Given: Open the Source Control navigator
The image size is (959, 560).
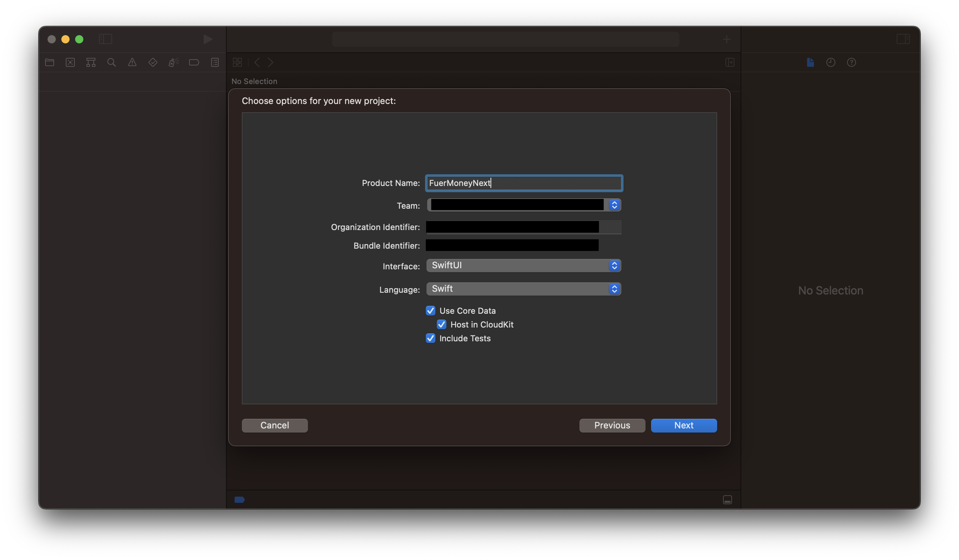Looking at the screenshot, I should [70, 62].
